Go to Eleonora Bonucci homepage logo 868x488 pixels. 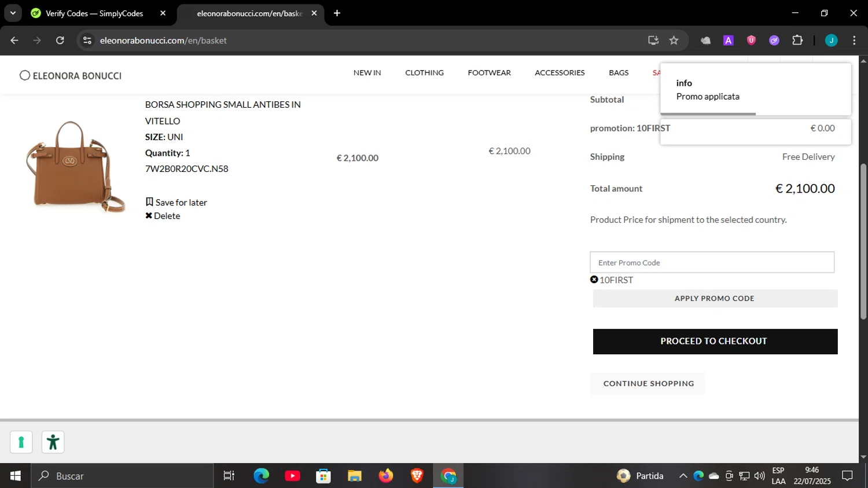click(x=71, y=76)
